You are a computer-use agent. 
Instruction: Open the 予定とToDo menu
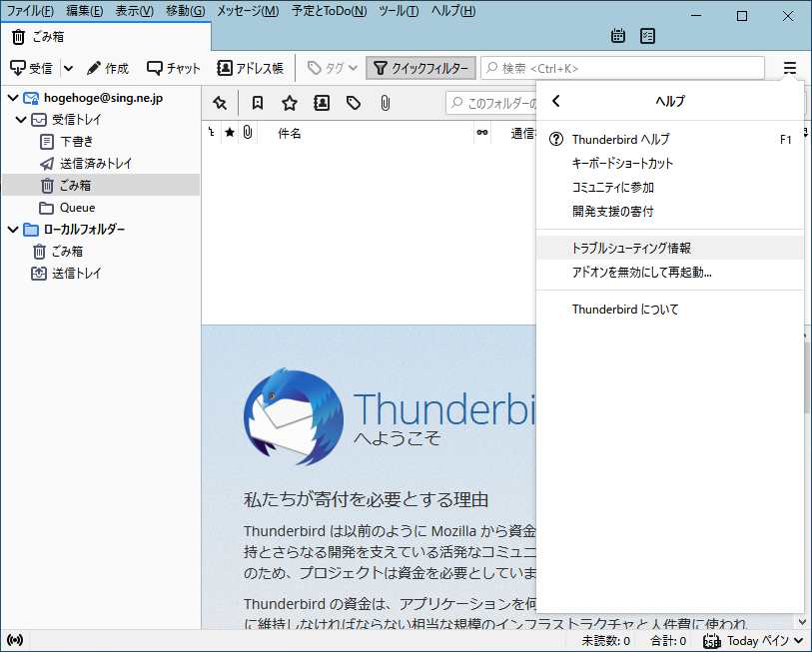tap(329, 11)
